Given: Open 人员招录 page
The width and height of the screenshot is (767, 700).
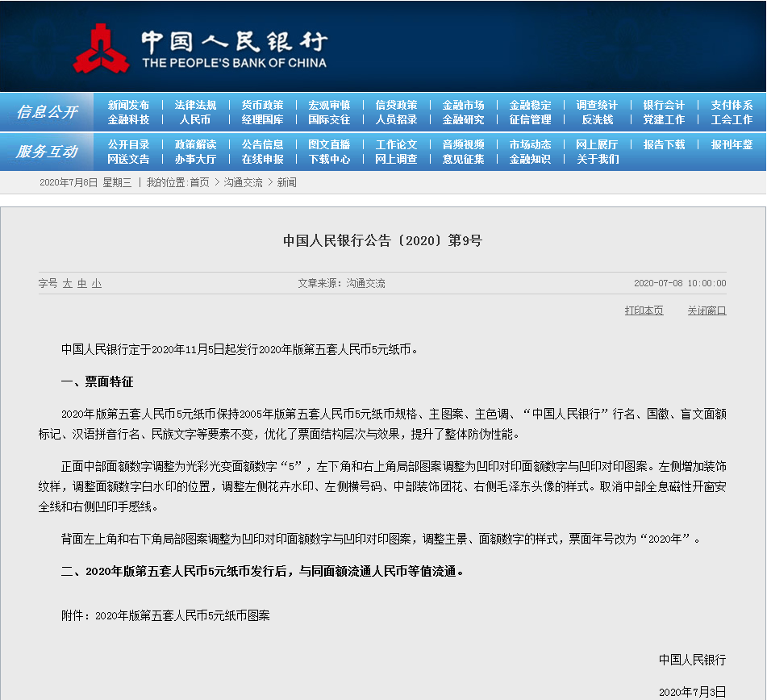Looking at the screenshot, I should pyautogui.click(x=396, y=120).
